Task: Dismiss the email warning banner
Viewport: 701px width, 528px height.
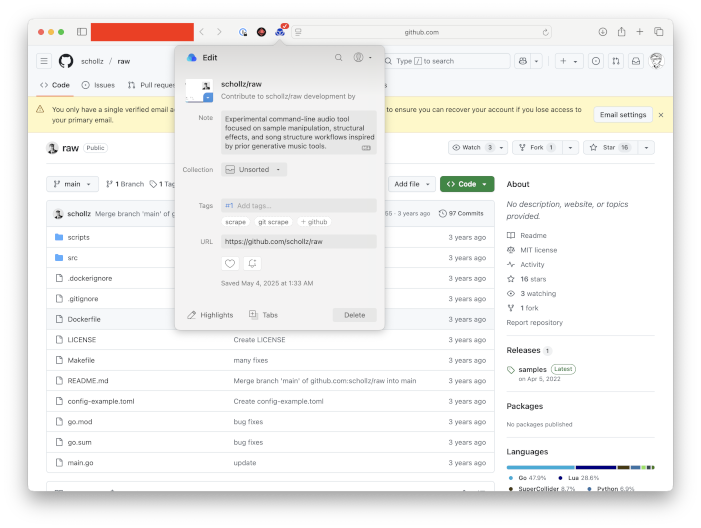Action: [x=661, y=115]
